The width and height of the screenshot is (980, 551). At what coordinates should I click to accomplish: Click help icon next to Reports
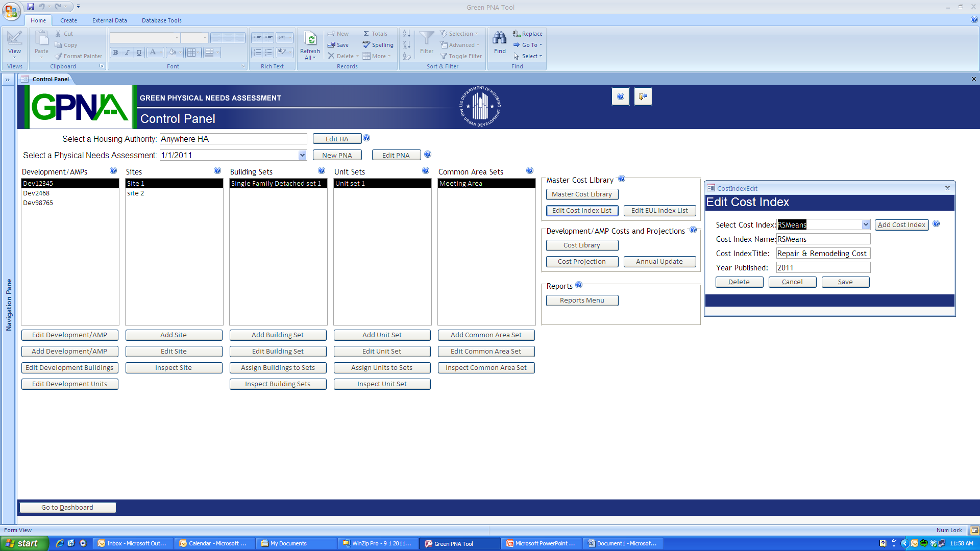pos(579,285)
